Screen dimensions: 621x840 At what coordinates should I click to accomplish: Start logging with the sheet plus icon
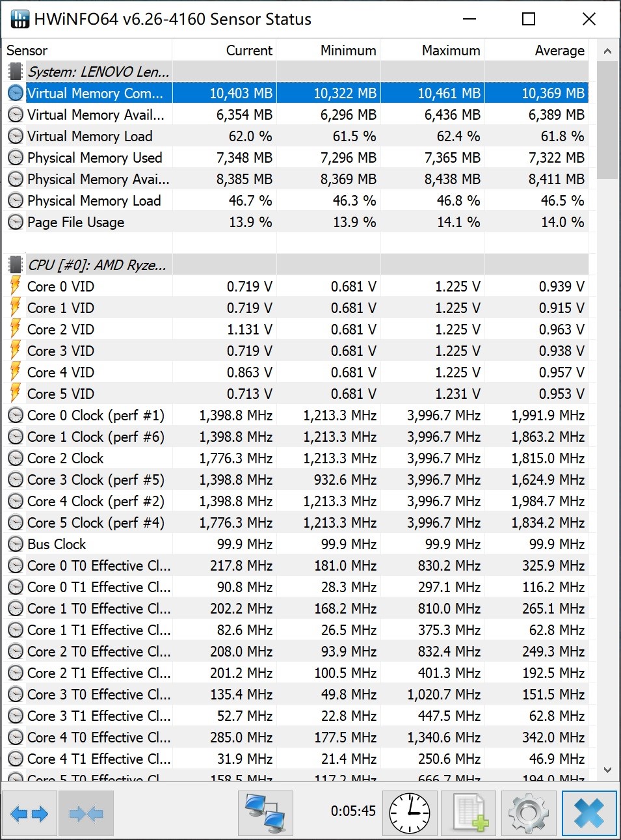pos(468,813)
